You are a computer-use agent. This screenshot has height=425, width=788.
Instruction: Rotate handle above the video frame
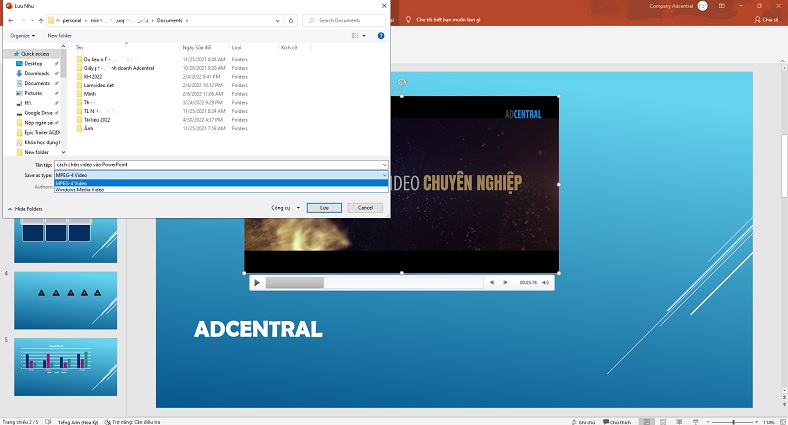pyautogui.click(x=402, y=82)
